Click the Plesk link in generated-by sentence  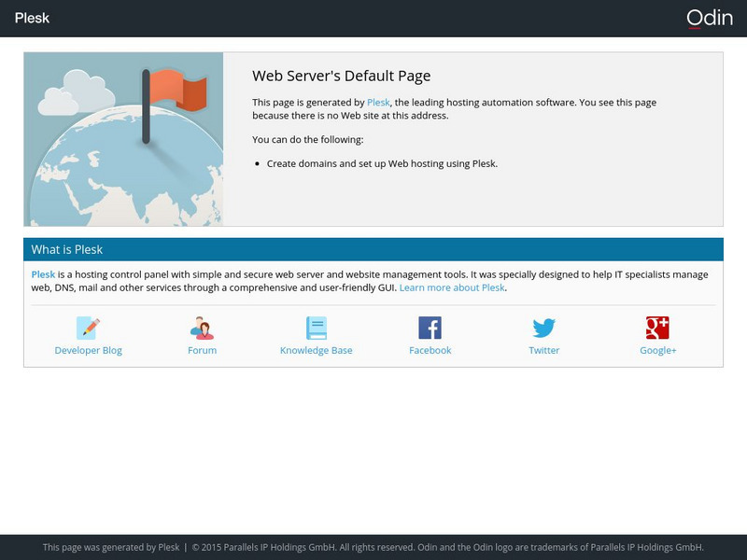point(378,103)
